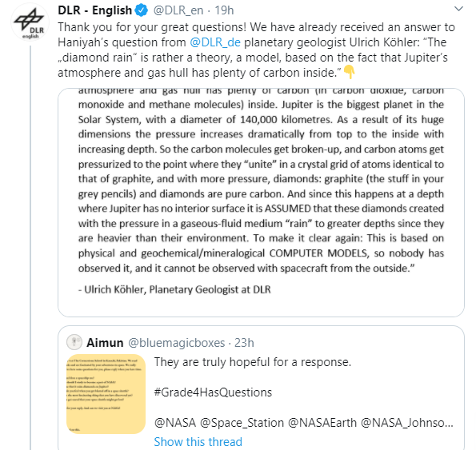Open quoted author name Aimun
This screenshot has width=476, height=450.
click(105, 343)
